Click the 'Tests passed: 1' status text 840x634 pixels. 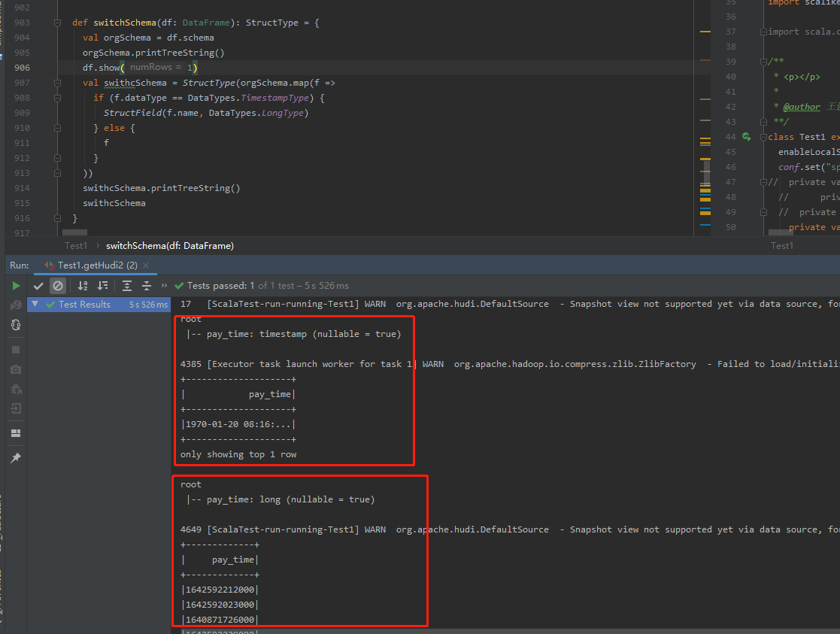(x=220, y=286)
